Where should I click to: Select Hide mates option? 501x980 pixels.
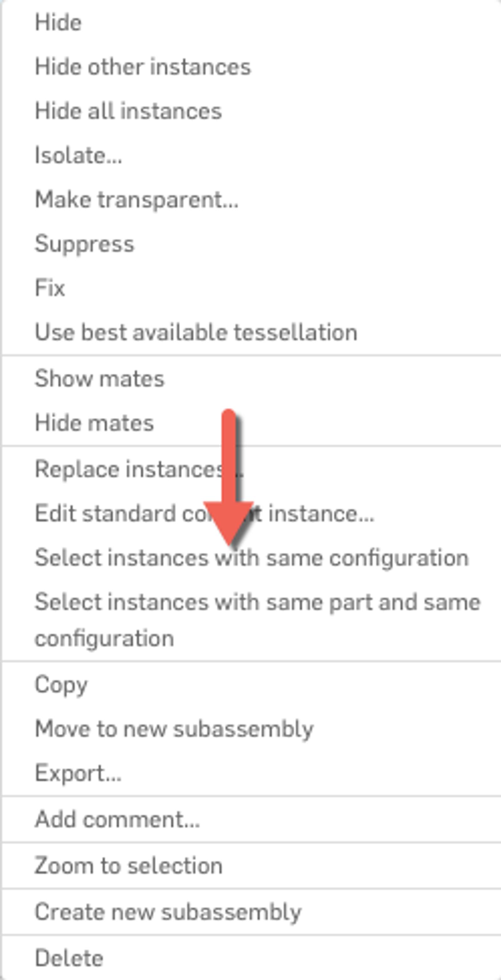coord(94,423)
